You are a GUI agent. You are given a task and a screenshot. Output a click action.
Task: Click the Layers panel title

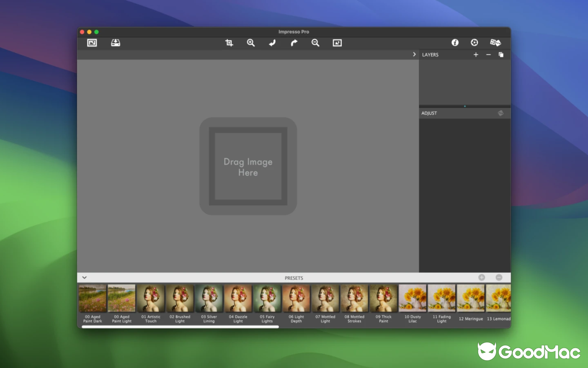click(x=430, y=54)
